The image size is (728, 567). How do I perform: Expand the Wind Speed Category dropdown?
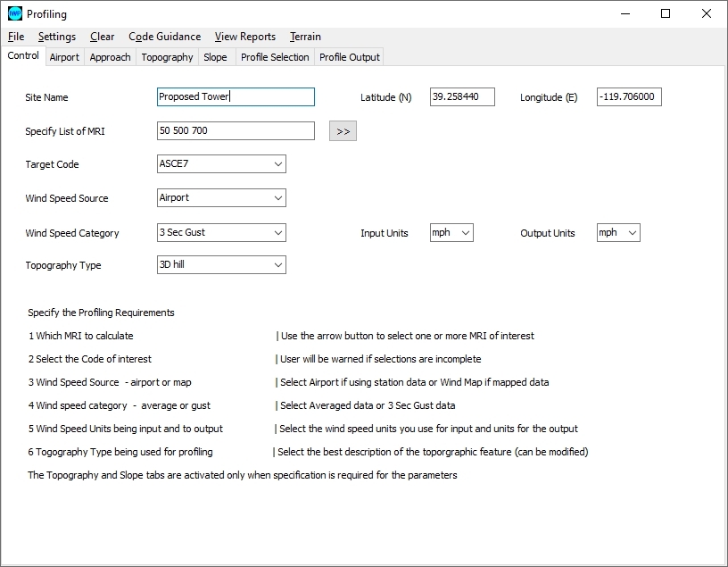[x=278, y=233]
